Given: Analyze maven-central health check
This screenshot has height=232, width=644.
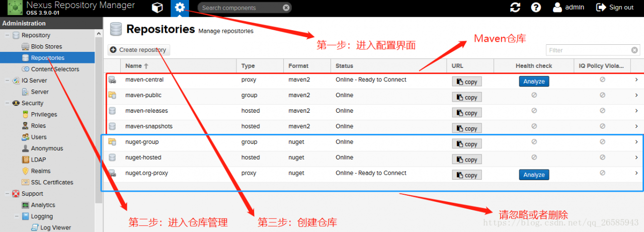Looking at the screenshot, I should pyautogui.click(x=534, y=82).
